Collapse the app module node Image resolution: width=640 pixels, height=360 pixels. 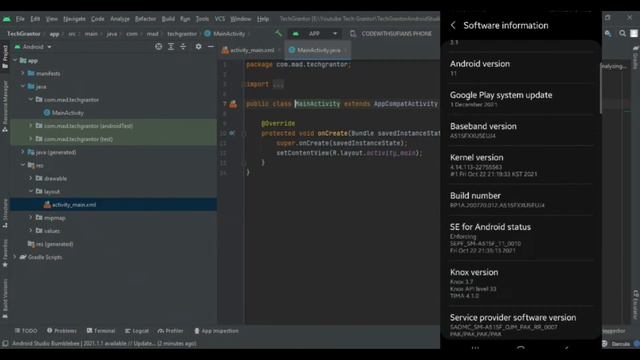coord(15,60)
